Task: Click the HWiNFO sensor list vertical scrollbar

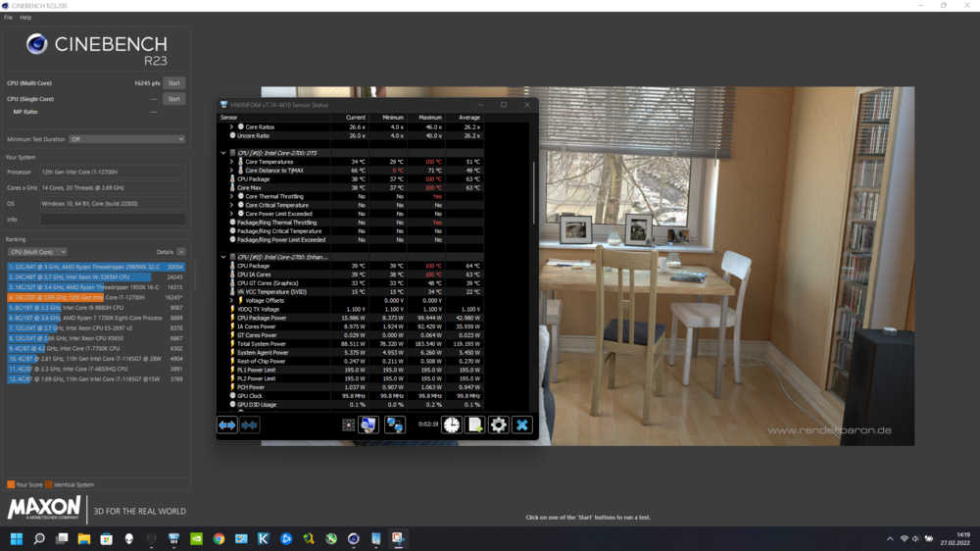Action: (x=534, y=186)
